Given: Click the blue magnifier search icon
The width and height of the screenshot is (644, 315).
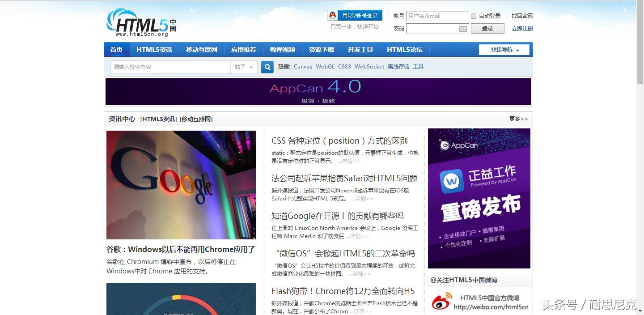Looking at the screenshot, I should pyautogui.click(x=267, y=67).
